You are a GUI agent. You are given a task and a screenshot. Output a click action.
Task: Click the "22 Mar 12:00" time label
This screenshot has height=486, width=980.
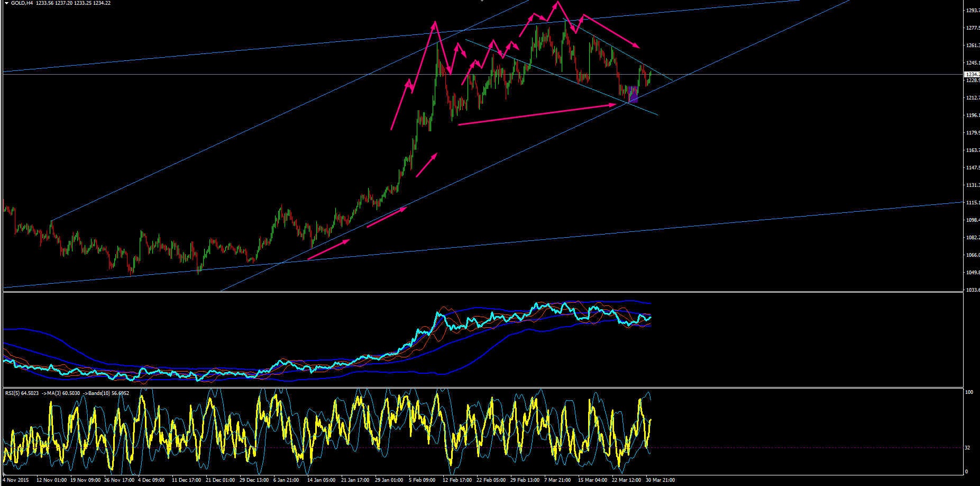(x=626, y=480)
